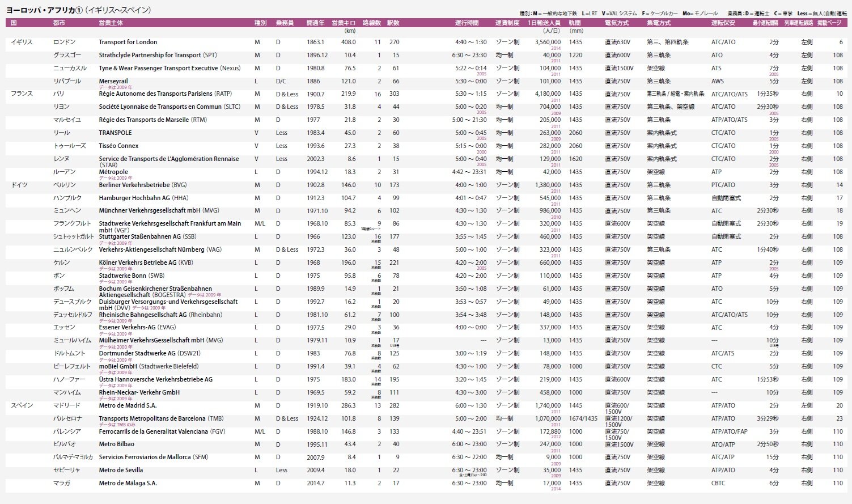Click Málaga's opening year "2014.7"
852x504 pixels.
point(315,484)
